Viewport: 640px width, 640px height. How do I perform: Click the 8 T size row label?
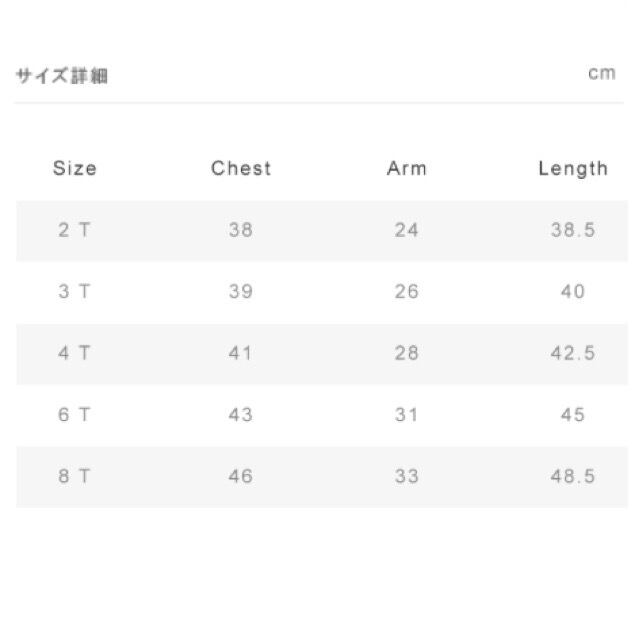point(75,476)
